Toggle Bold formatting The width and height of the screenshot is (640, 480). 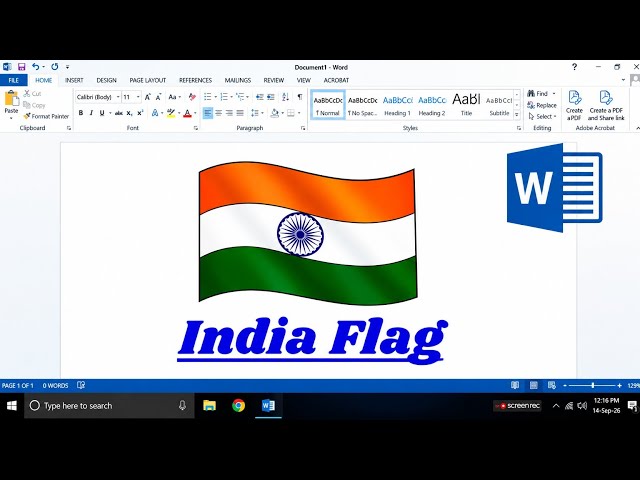[x=81, y=113]
